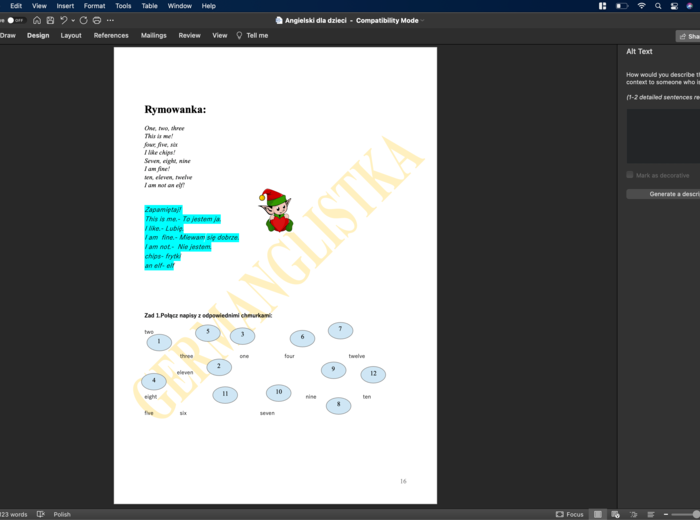Expand the Undo history dropdown arrow
The image size is (700, 520).
(x=73, y=20)
